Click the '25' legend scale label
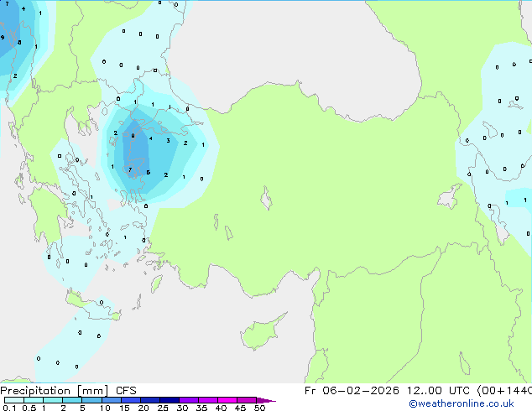The height and width of the screenshot is (411, 532). [163, 408]
